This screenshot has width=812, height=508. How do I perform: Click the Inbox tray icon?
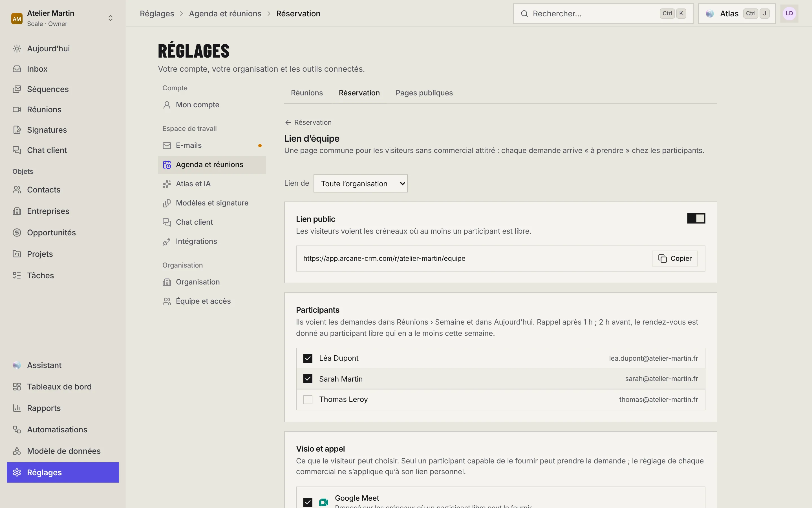point(17,69)
